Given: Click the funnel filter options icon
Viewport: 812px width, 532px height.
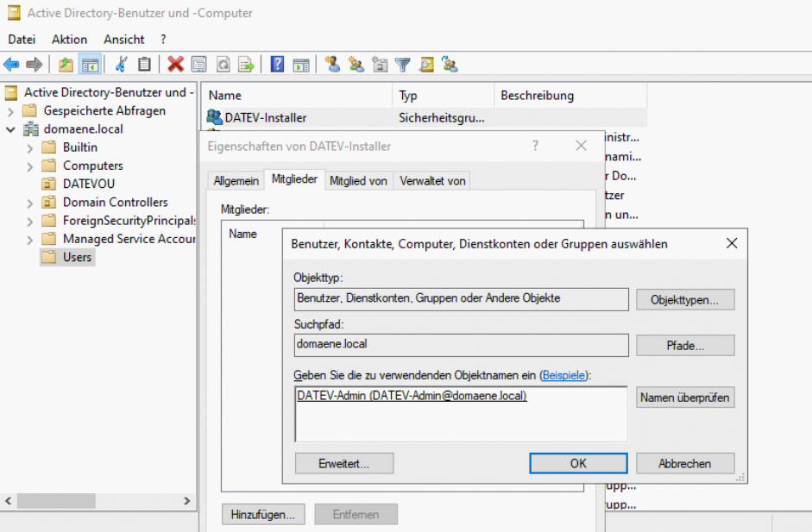Looking at the screenshot, I should pyautogui.click(x=402, y=65).
